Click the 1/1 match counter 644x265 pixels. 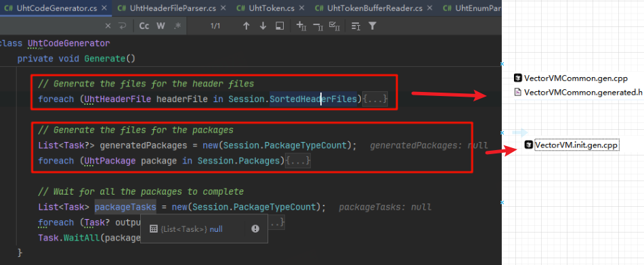point(215,26)
